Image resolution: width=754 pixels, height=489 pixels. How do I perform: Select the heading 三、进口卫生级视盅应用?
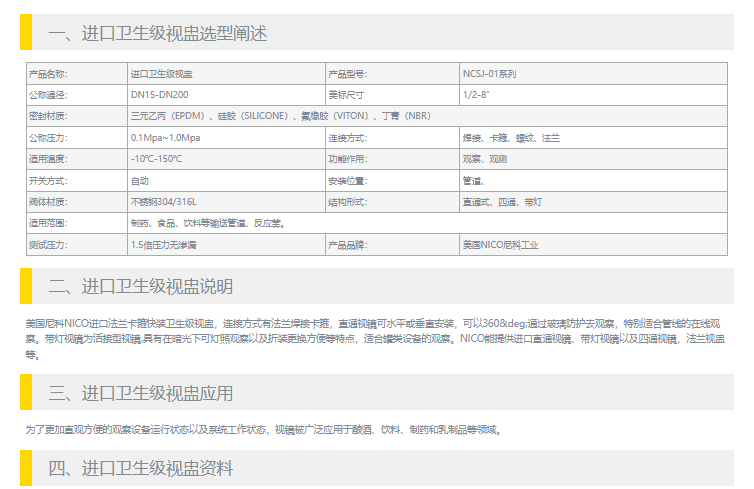[141, 393]
